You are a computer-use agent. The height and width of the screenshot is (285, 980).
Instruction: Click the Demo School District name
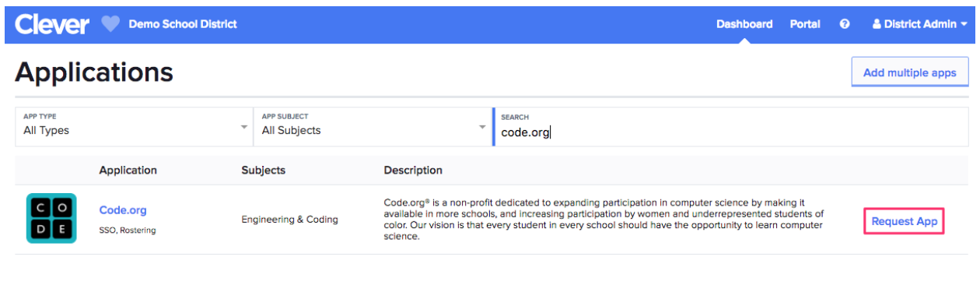(x=183, y=24)
